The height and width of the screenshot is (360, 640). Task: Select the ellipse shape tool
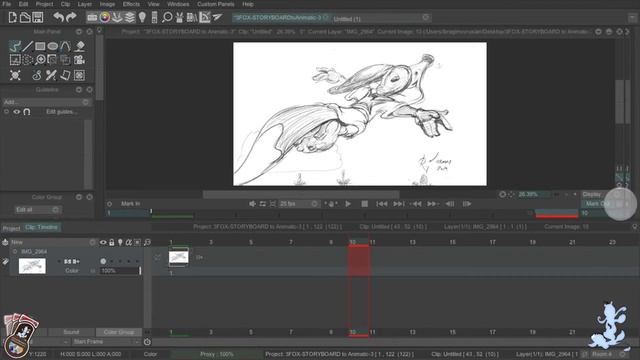click(x=53, y=46)
